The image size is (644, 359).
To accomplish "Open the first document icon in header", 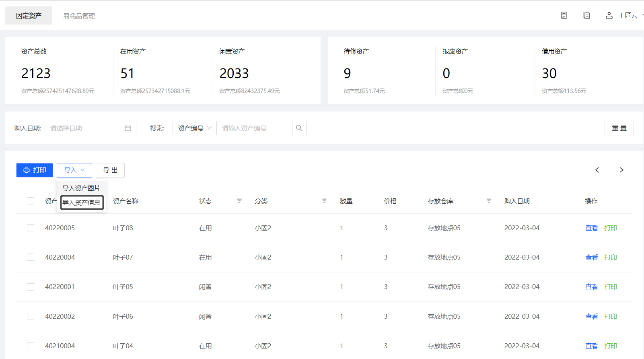I will pos(564,15).
